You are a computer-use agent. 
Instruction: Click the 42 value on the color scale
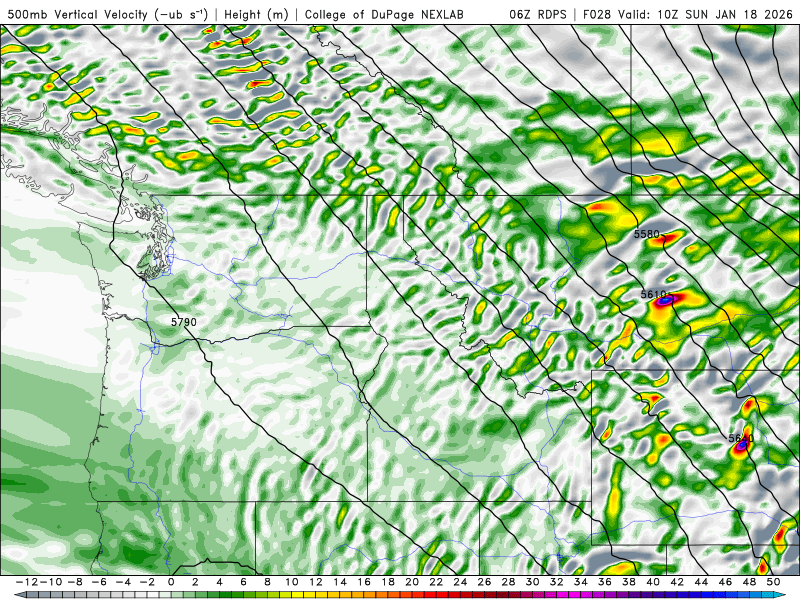coord(677,582)
